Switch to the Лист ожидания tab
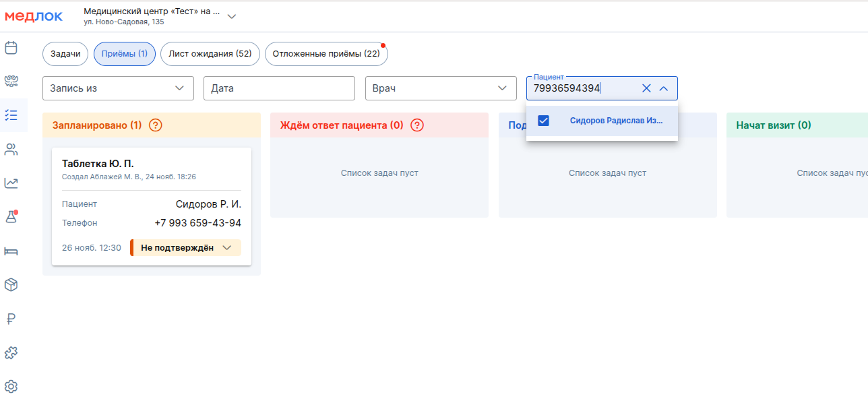 (210, 54)
